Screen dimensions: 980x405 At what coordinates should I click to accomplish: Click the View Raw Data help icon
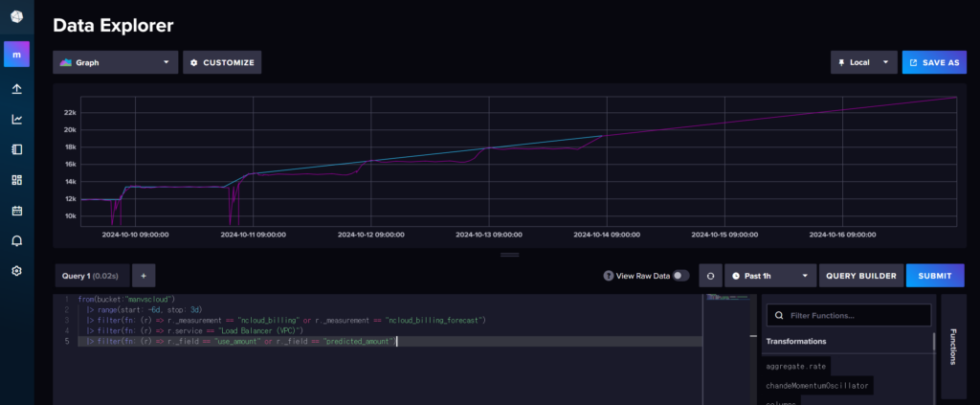608,276
